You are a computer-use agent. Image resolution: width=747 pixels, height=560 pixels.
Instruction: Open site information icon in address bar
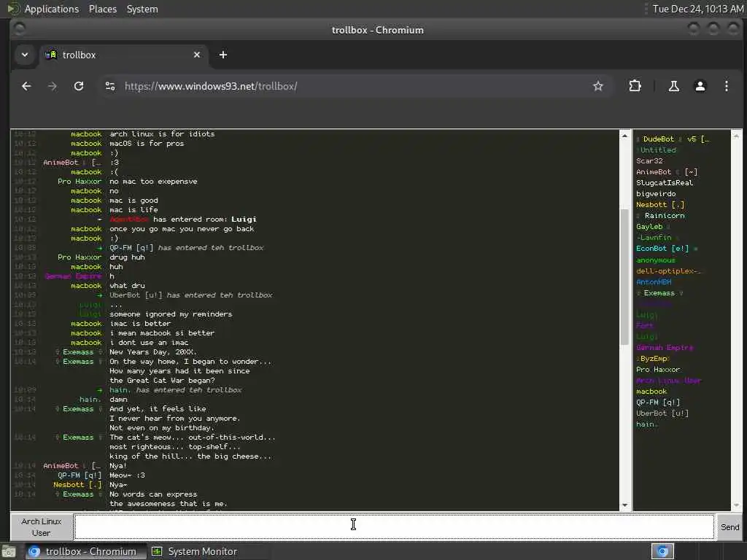[110, 86]
